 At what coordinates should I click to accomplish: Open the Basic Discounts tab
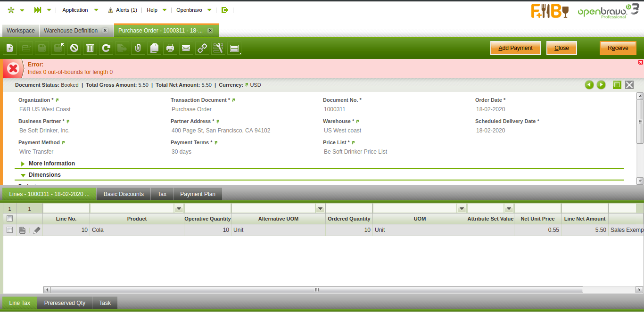coord(124,194)
